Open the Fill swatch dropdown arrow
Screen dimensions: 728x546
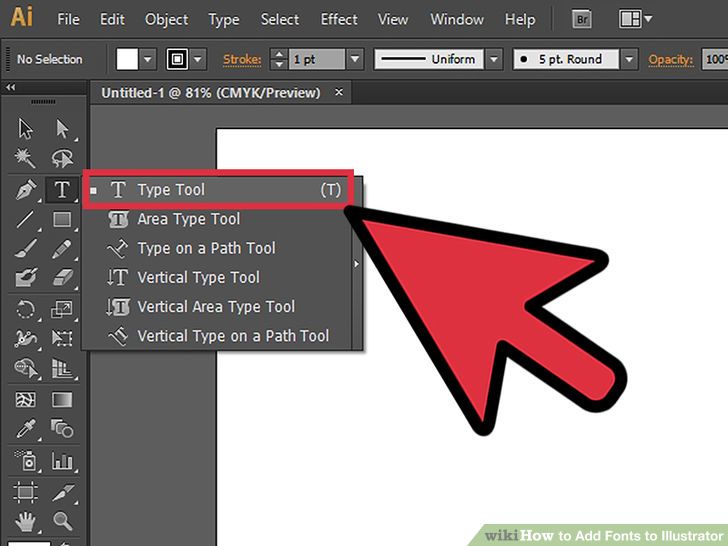click(148, 59)
